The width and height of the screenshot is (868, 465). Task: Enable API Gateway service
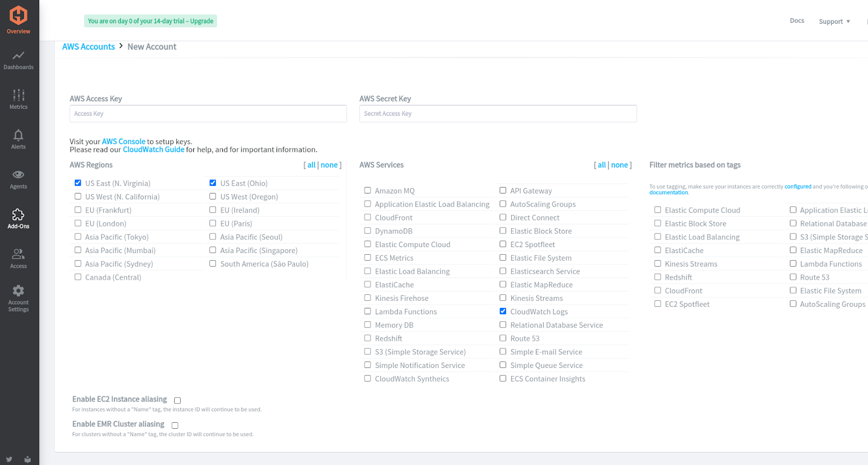(503, 190)
